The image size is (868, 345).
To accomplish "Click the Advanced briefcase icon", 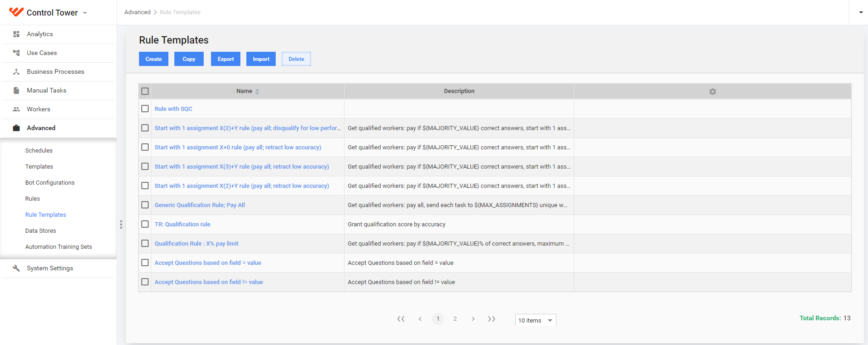I will pos(17,128).
